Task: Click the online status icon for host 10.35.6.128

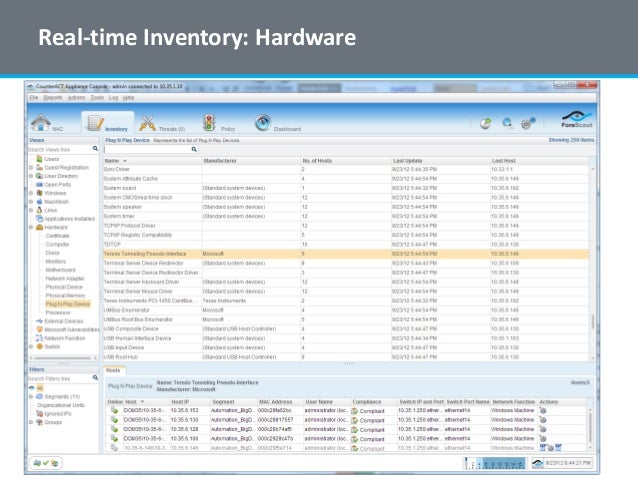Action: (114, 429)
